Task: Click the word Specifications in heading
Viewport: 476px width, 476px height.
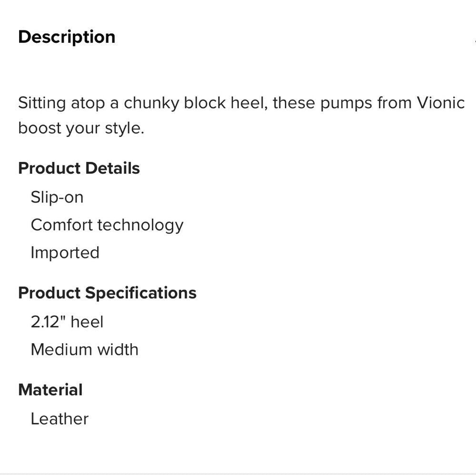Action: tap(141, 293)
